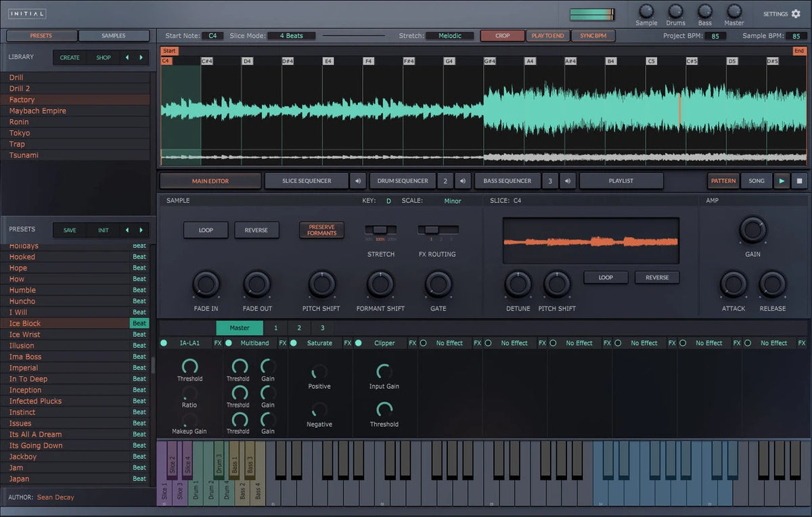The width and height of the screenshot is (812, 517).
Task: Click the next-preset right arrow beside Init
Action: [141, 230]
